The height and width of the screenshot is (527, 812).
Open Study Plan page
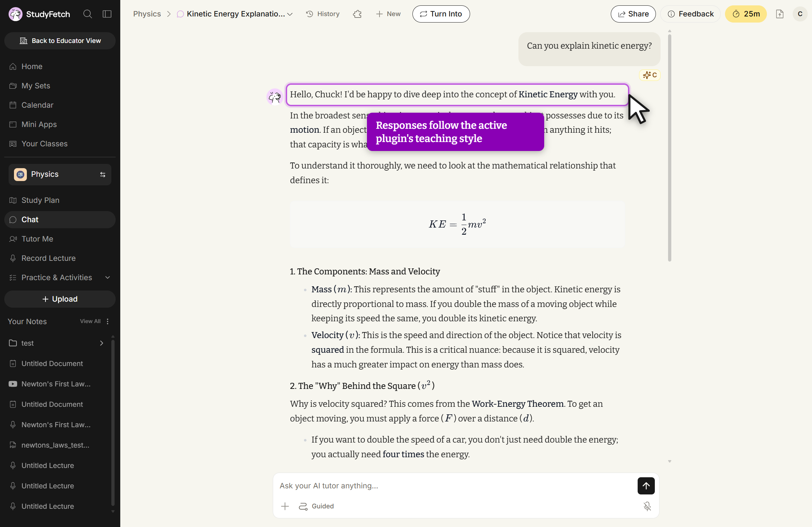tap(60, 200)
